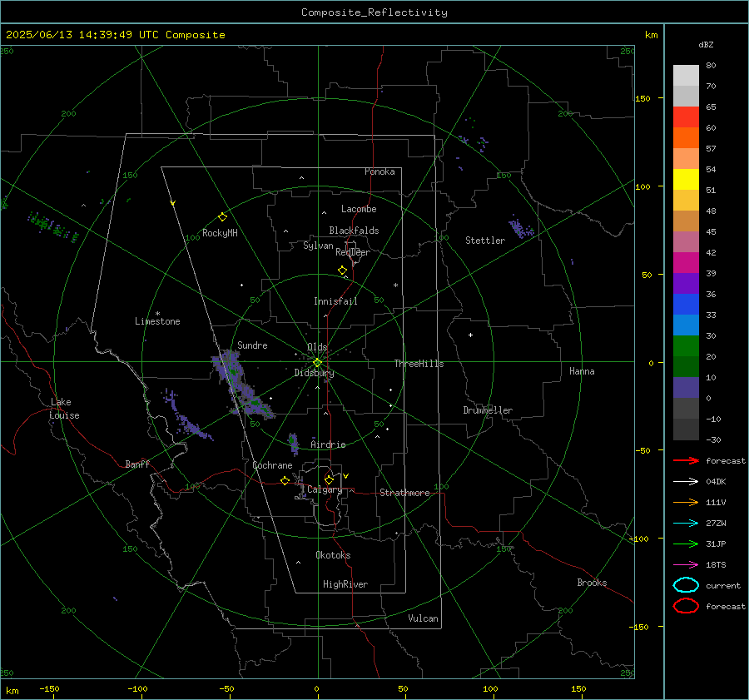Click the echo cluster east of Stettler

point(520,226)
